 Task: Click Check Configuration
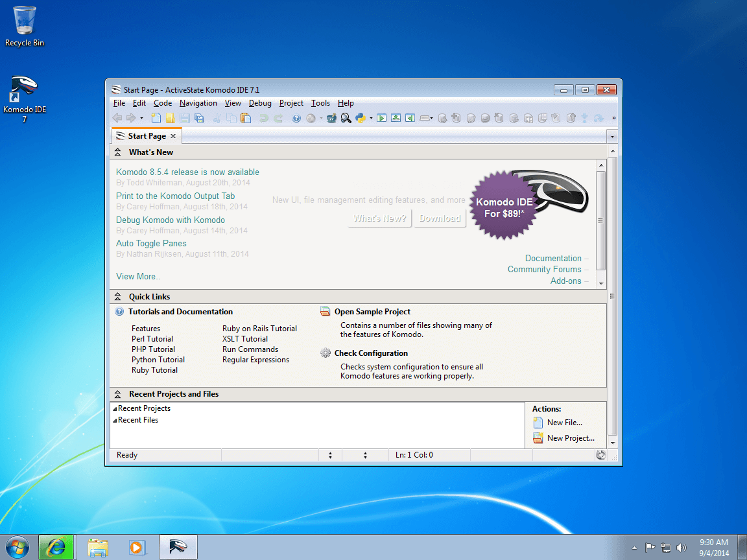[x=371, y=353]
